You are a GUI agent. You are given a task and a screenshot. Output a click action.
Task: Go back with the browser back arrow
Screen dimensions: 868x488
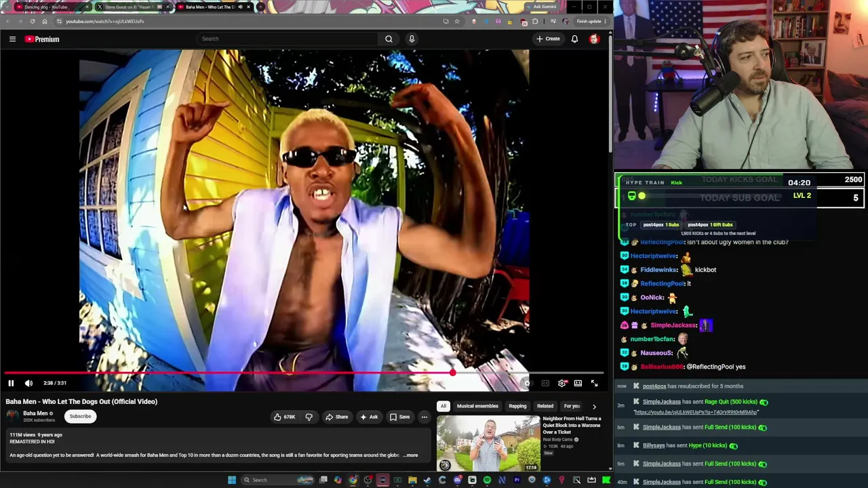[7, 21]
